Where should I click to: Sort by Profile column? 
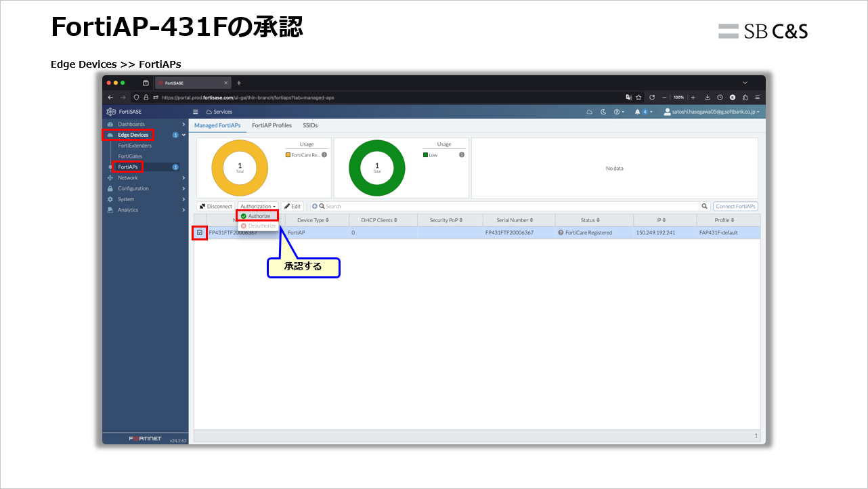(724, 220)
